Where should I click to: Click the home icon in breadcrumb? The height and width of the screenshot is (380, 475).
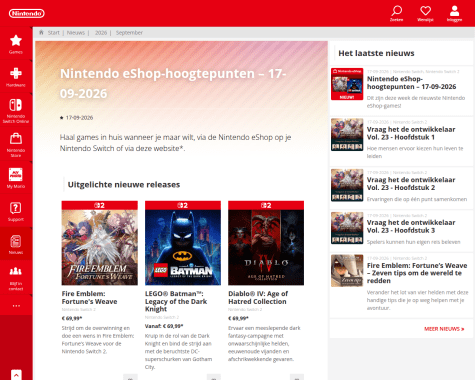[x=41, y=32]
